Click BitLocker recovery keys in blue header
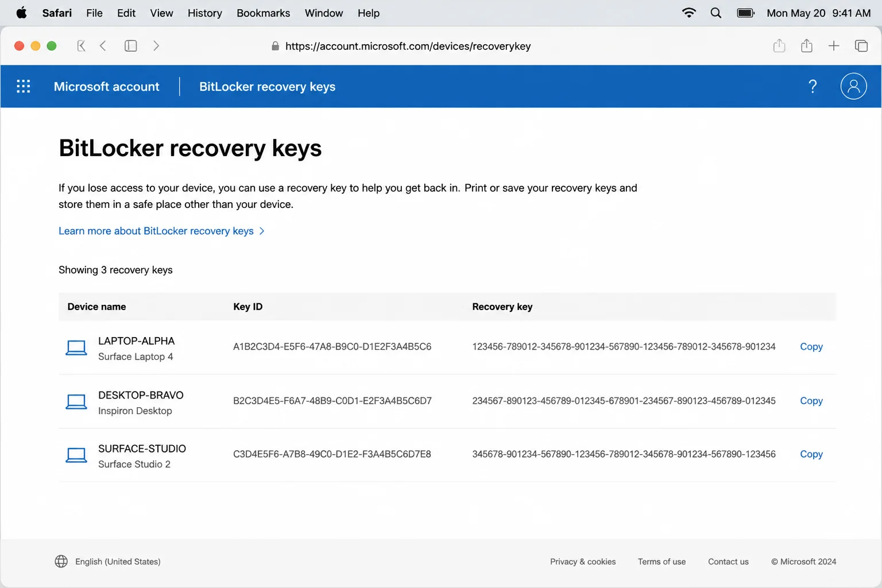Viewport: 882px width, 588px height. tap(268, 87)
